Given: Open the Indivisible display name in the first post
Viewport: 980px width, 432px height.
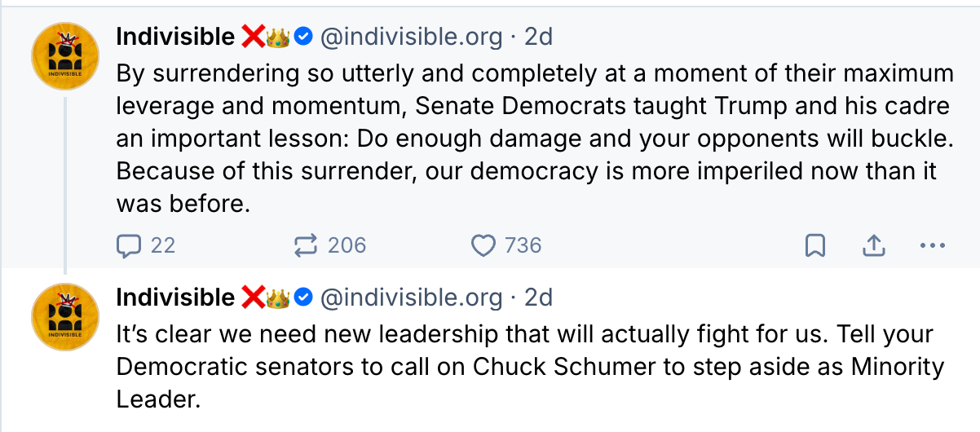Looking at the screenshot, I should point(175,37).
